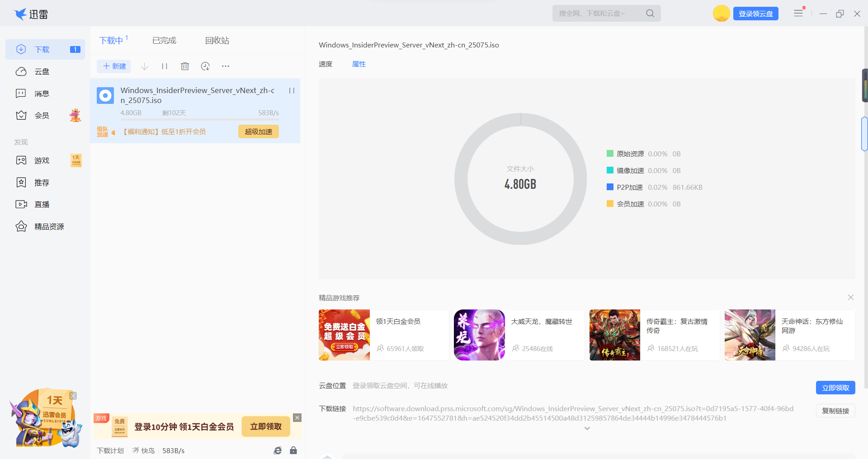Close the bottom game ad banner
Screen dimensions: 868x459
pos(297,418)
